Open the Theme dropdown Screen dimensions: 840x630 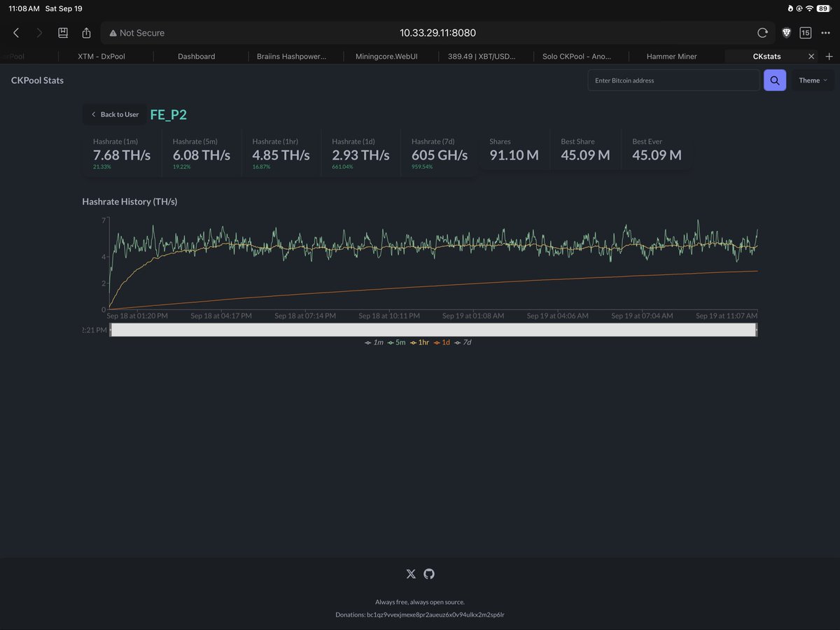tap(813, 80)
